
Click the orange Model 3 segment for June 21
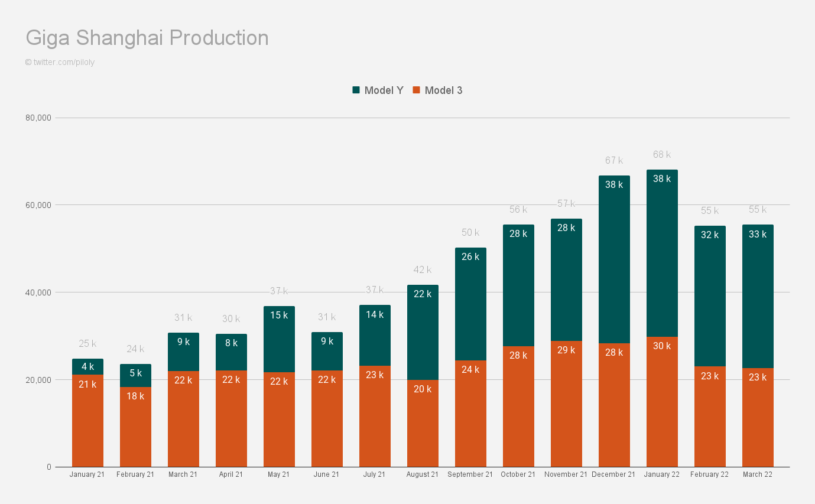point(327,419)
